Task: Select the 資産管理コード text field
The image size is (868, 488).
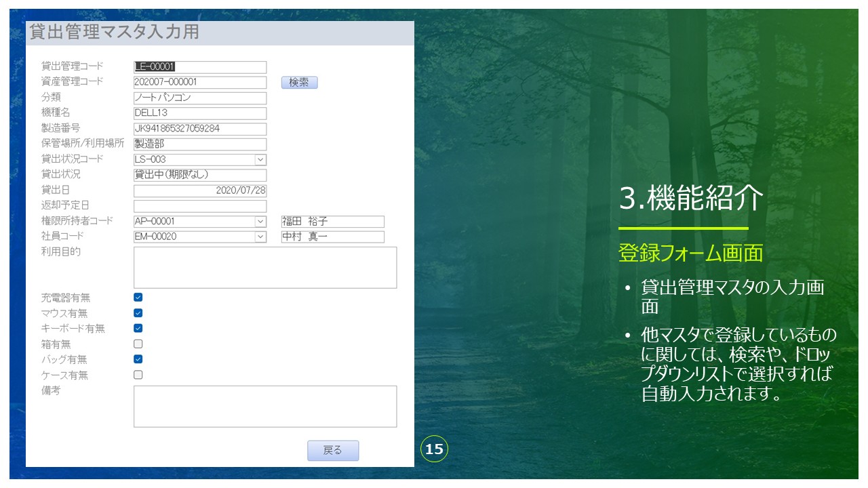Action: click(200, 82)
